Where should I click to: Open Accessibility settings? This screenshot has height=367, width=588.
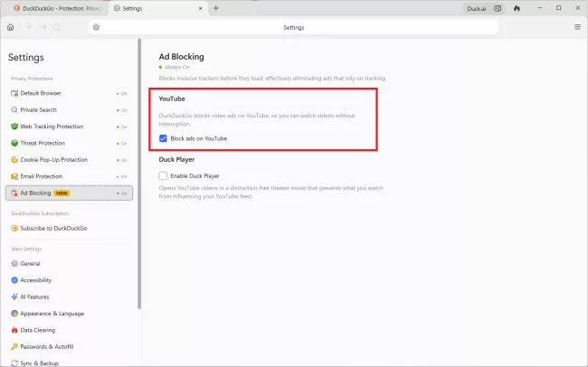(x=69, y=280)
